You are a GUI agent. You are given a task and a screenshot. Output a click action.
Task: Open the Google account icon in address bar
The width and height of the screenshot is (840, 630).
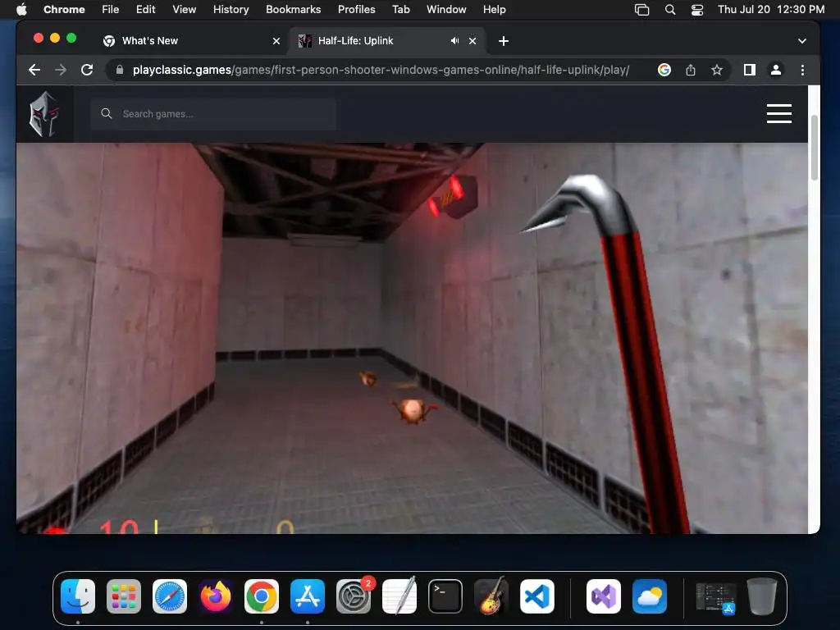pos(664,70)
